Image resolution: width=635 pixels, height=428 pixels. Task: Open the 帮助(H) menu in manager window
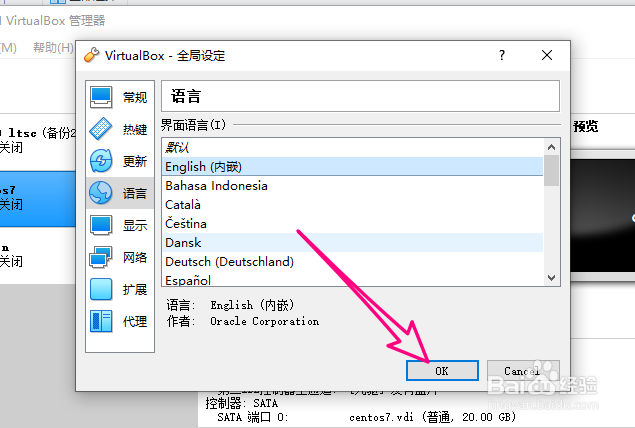[x=53, y=48]
